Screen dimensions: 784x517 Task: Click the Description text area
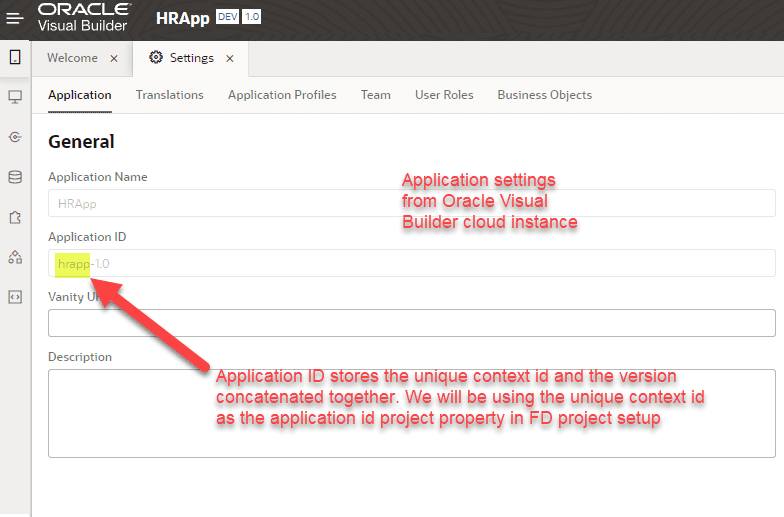[x=412, y=414]
